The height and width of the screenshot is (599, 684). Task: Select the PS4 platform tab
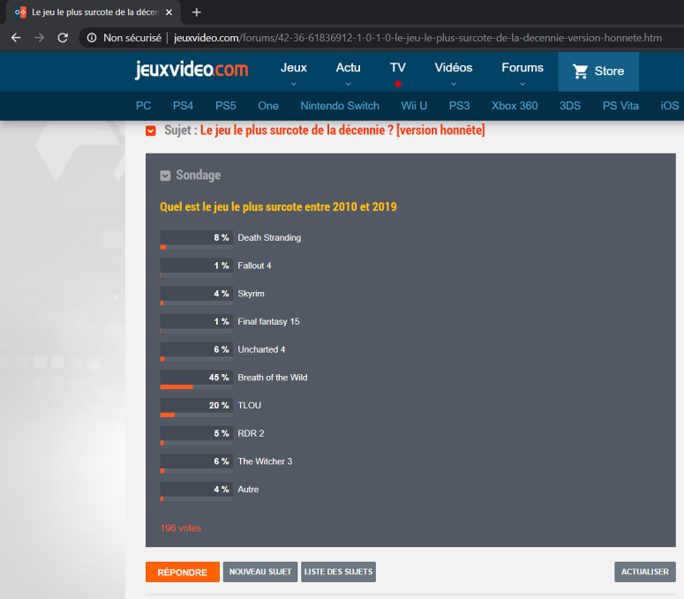[183, 106]
